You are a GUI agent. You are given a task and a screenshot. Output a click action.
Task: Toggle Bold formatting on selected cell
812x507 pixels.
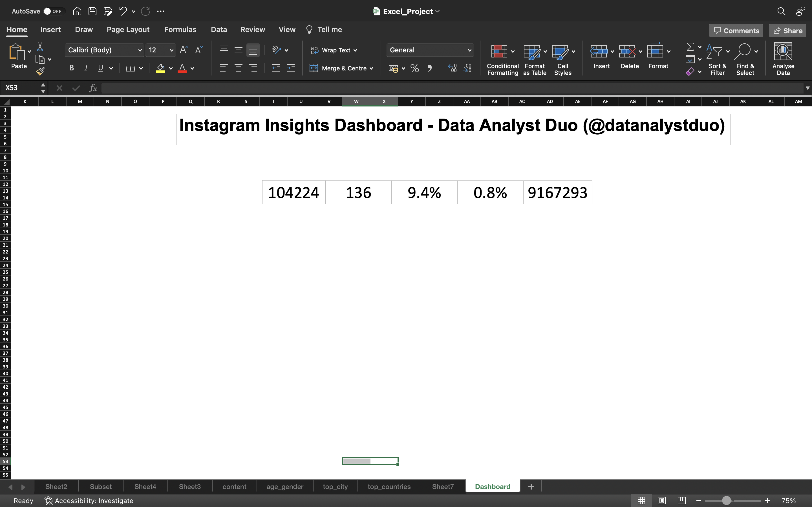point(71,68)
